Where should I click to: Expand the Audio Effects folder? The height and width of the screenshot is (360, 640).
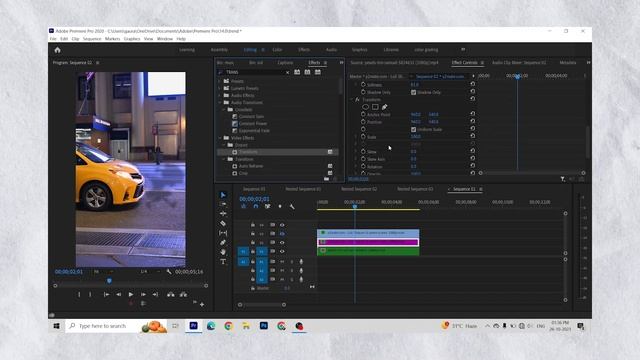220,96
